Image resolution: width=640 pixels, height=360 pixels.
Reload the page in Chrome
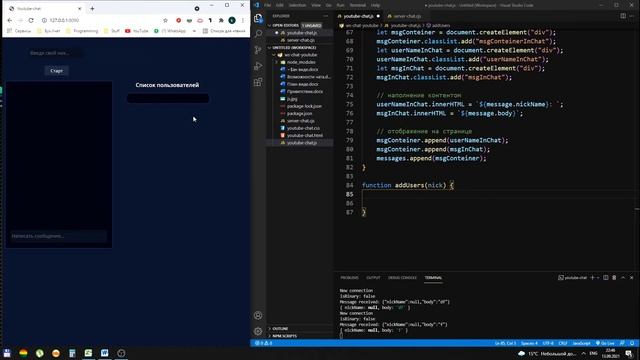point(31,20)
